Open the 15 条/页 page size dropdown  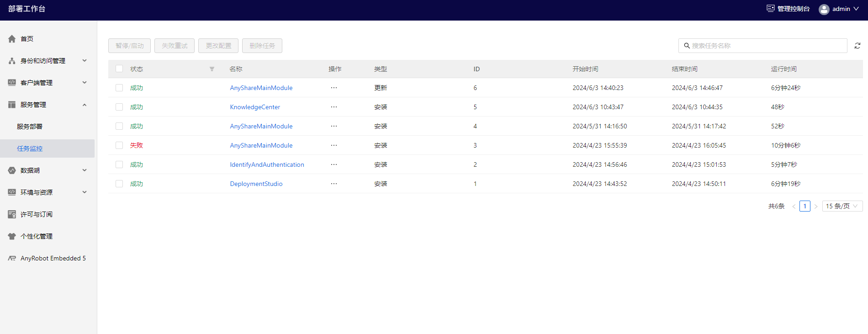(x=842, y=206)
